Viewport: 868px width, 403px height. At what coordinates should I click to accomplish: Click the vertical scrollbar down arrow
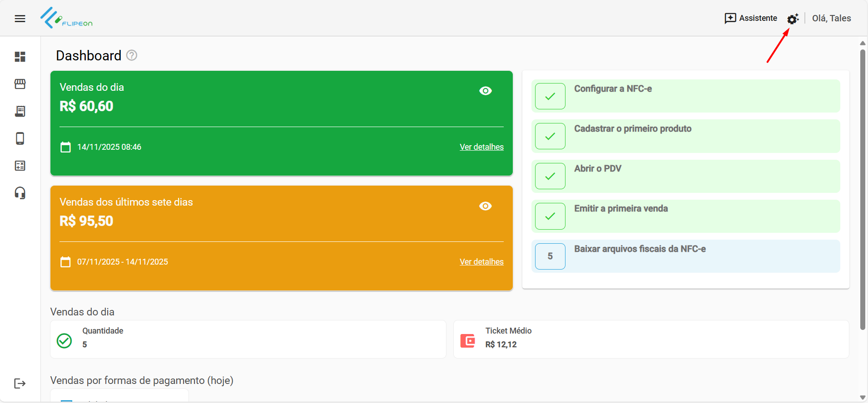(x=863, y=398)
